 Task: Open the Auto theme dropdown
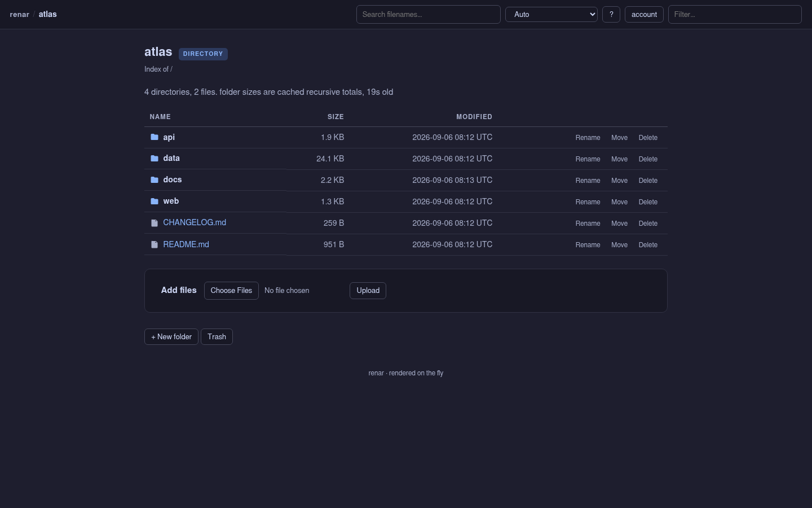pos(551,14)
